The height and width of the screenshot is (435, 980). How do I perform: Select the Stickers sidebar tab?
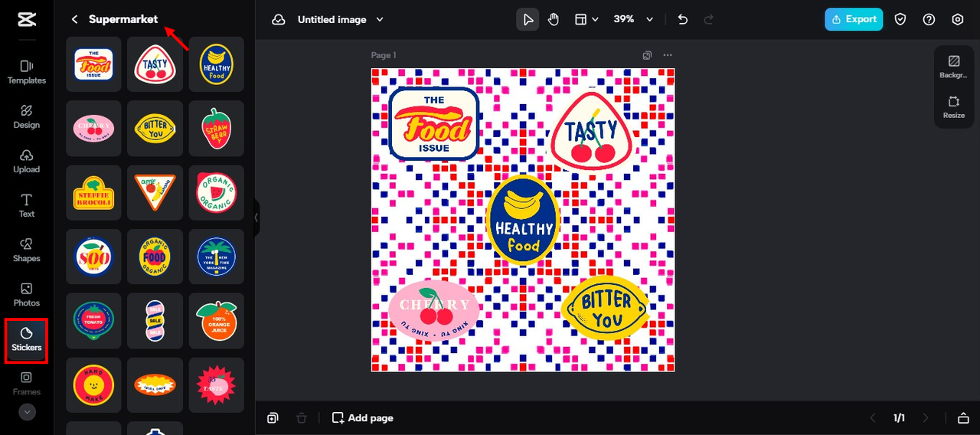pos(27,340)
